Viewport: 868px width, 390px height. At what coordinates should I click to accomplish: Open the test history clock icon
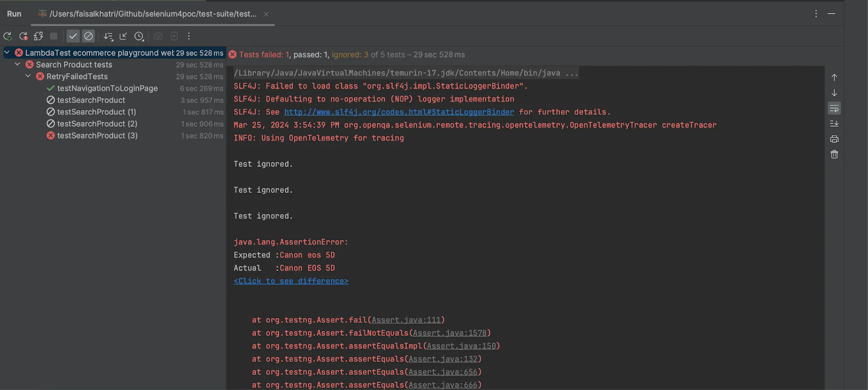[139, 36]
